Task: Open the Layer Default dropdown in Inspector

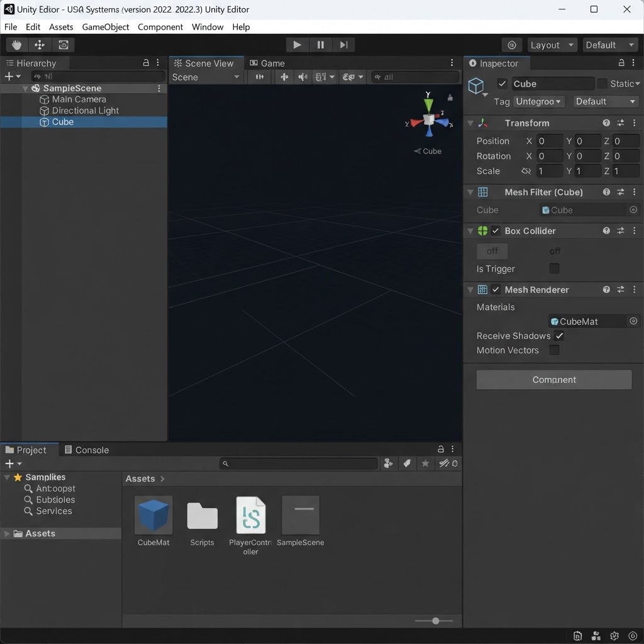Action: [x=606, y=101]
